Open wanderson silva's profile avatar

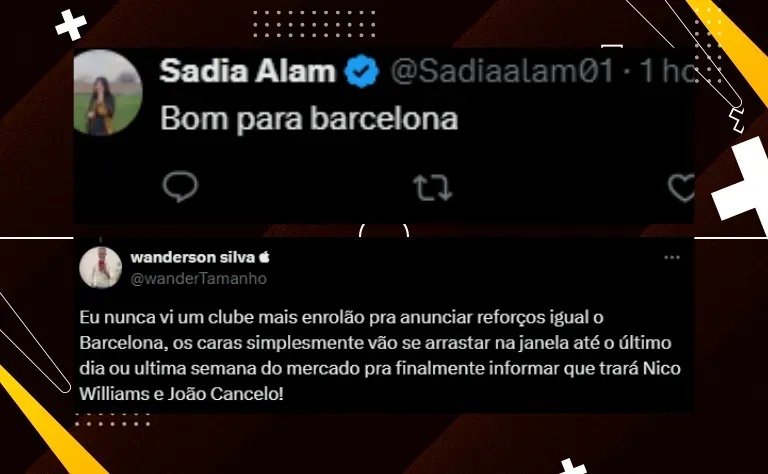click(100, 267)
